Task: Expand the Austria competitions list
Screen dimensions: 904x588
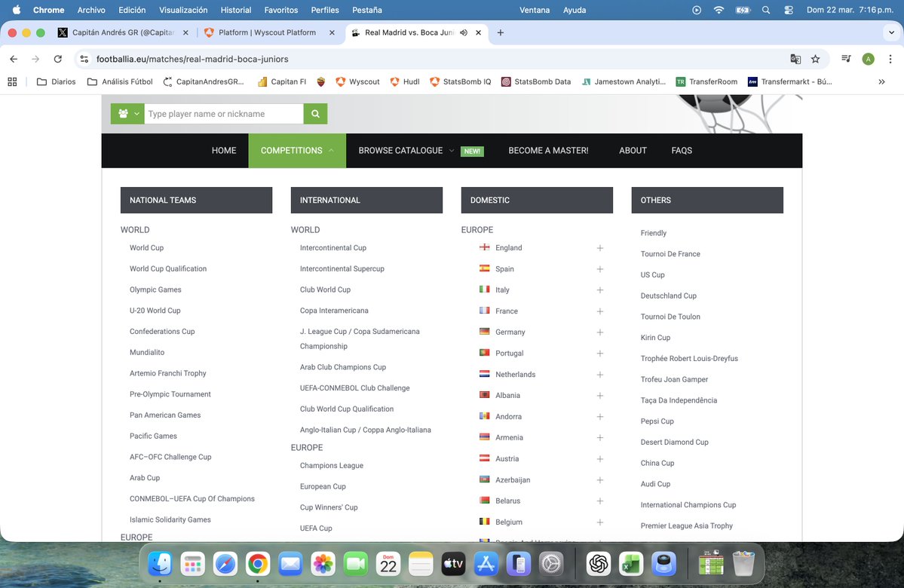Action: click(x=599, y=459)
